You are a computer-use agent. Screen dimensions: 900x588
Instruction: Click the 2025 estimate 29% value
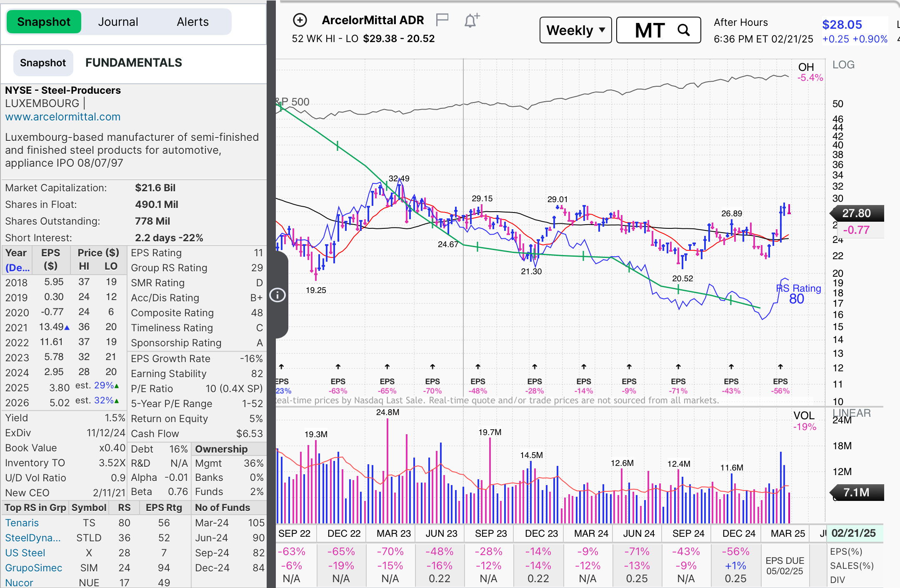click(x=104, y=385)
